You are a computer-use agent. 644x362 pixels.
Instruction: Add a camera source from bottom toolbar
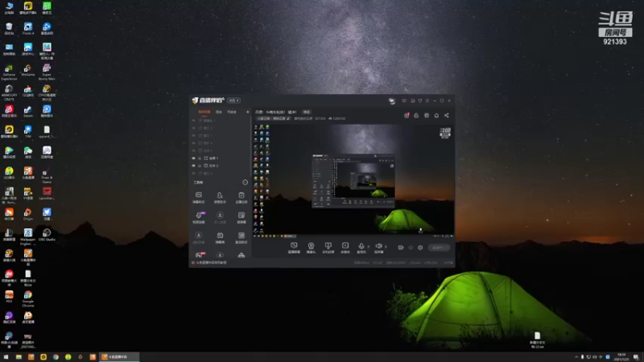click(x=311, y=248)
